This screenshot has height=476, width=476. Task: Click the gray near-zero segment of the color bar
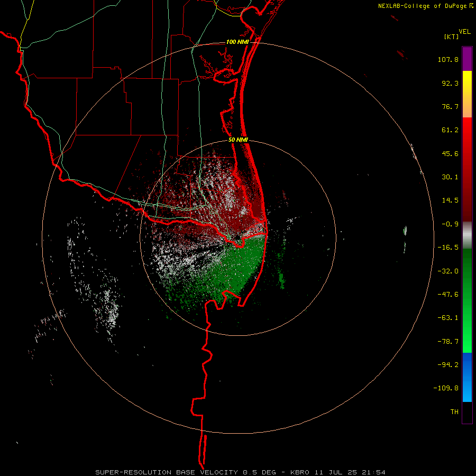pos(467,235)
